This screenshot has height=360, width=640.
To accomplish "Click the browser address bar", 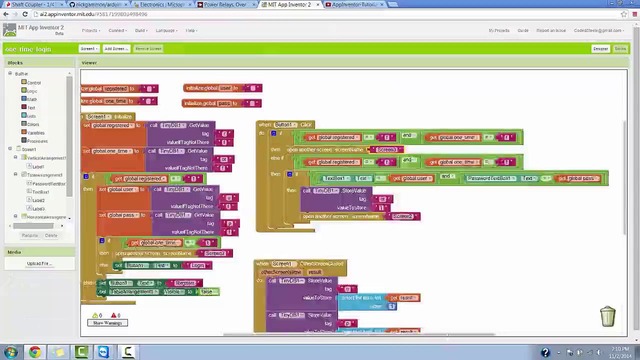I will pos(327,14).
